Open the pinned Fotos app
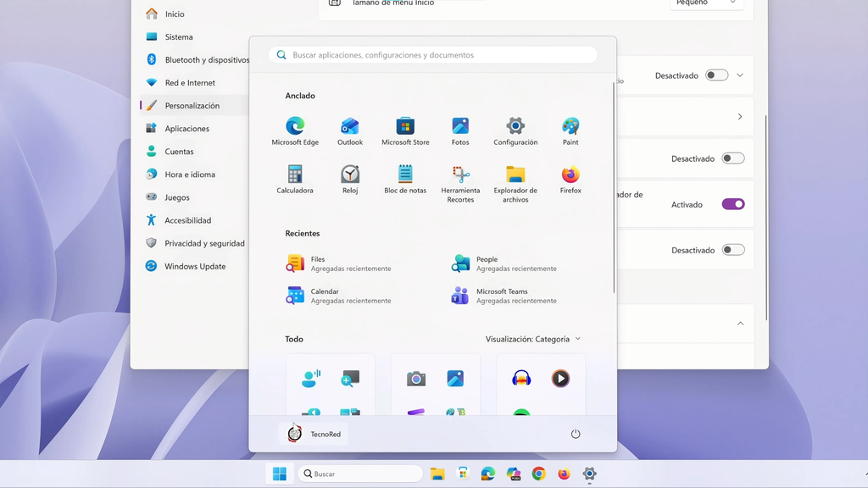 point(460,131)
